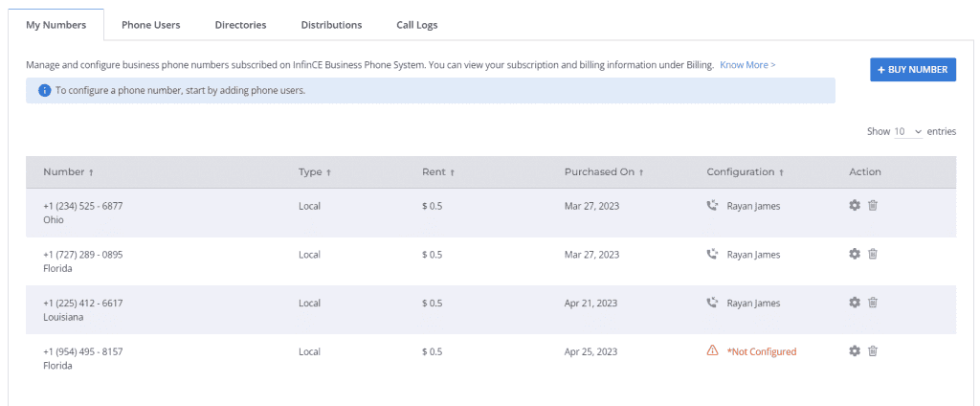980x406 pixels.
Task: Click the Apr 25, 2023 purchase date
Action: pos(590,351)
